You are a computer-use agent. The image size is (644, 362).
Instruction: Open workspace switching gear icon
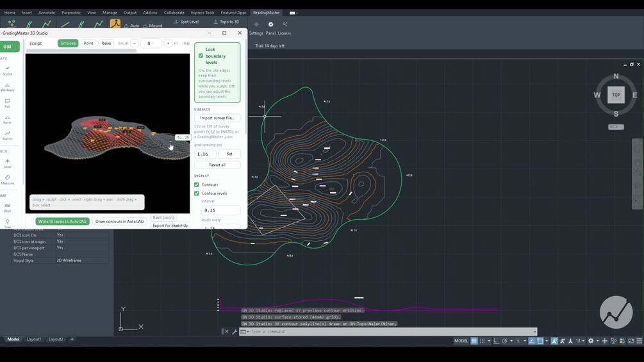pyautogui.click(x=591, y=341)
